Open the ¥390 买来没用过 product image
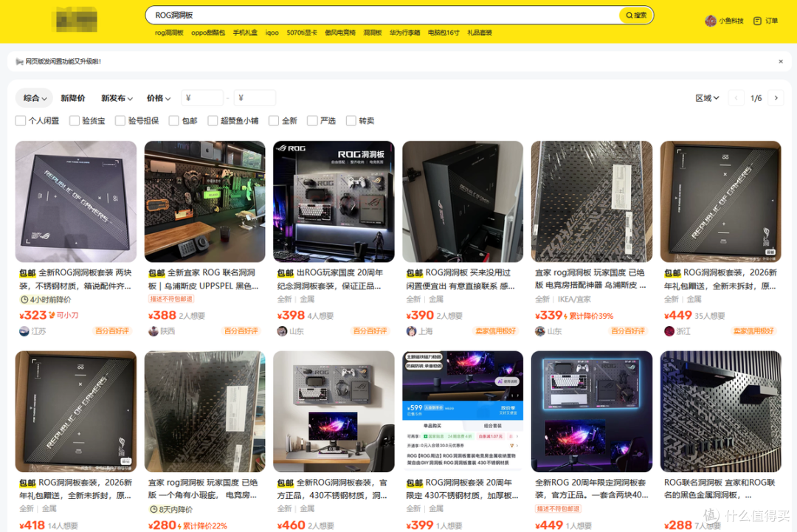 pos(463,201)
